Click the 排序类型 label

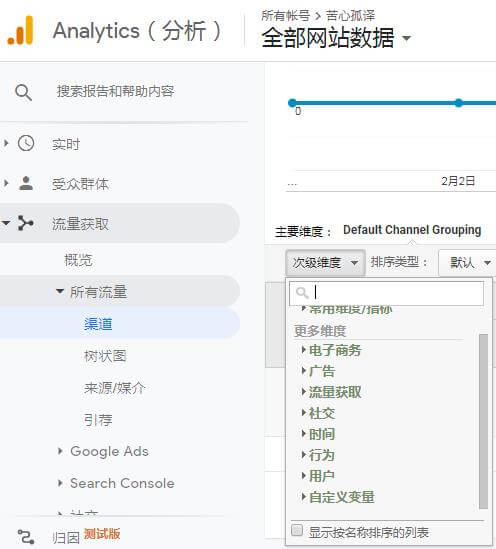tap(399, 262)
